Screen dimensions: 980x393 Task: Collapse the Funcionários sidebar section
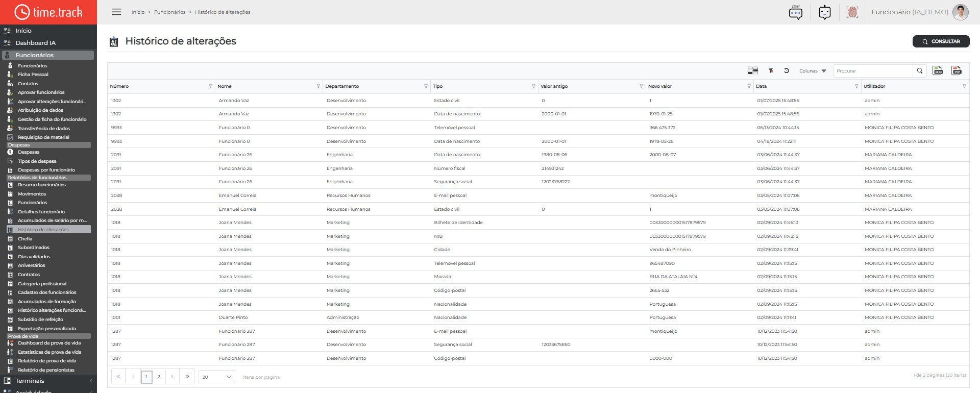48,55
